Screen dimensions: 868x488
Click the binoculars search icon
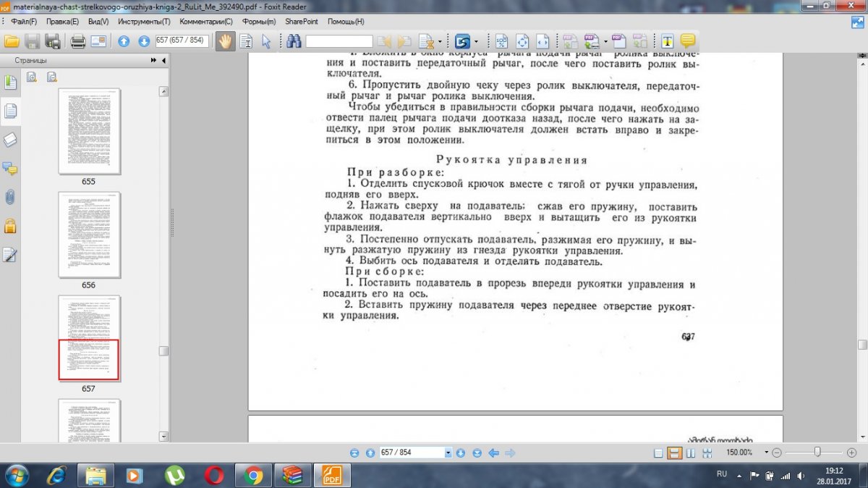[x=294, y=41]
